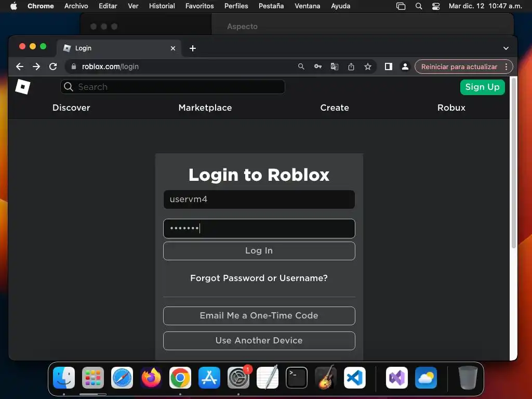
Task: Open Finder from the dock
Action: coord(64,378)
